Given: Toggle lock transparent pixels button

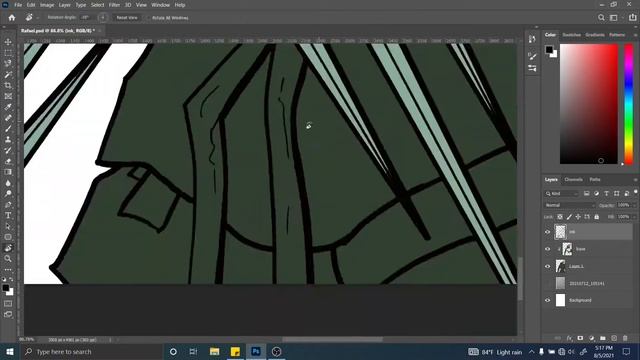Looking at the screenshot, I should 560,217.
